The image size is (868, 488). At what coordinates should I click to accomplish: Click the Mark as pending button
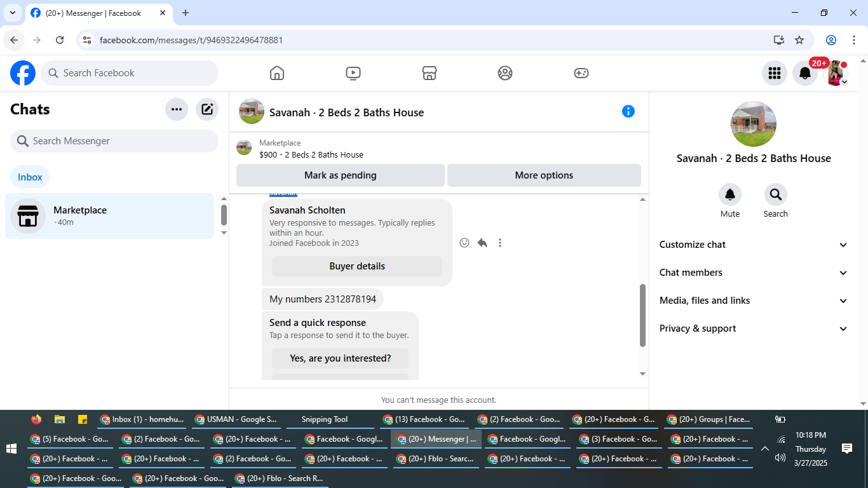[x=341, y=175]
